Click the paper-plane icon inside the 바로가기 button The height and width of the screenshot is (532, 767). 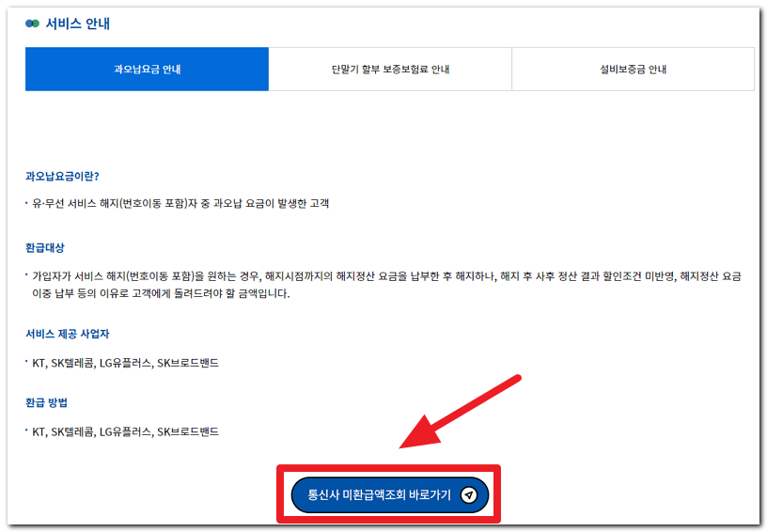(469, 494)
